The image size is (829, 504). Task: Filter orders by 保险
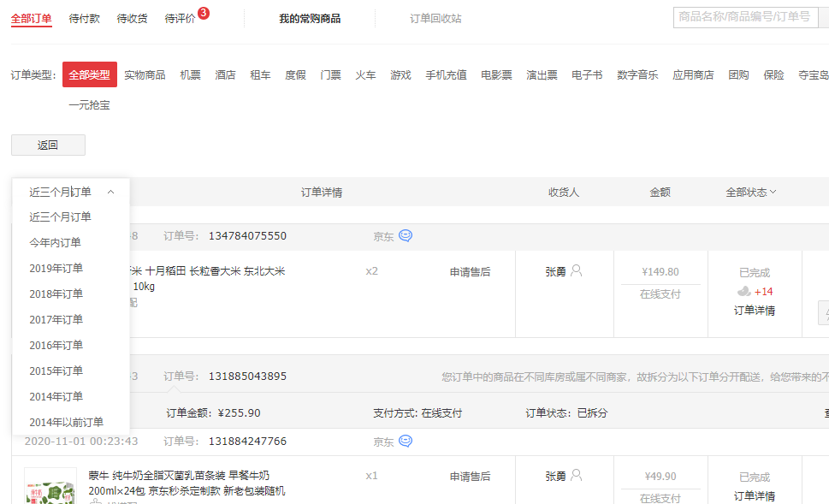coord(773,75)
